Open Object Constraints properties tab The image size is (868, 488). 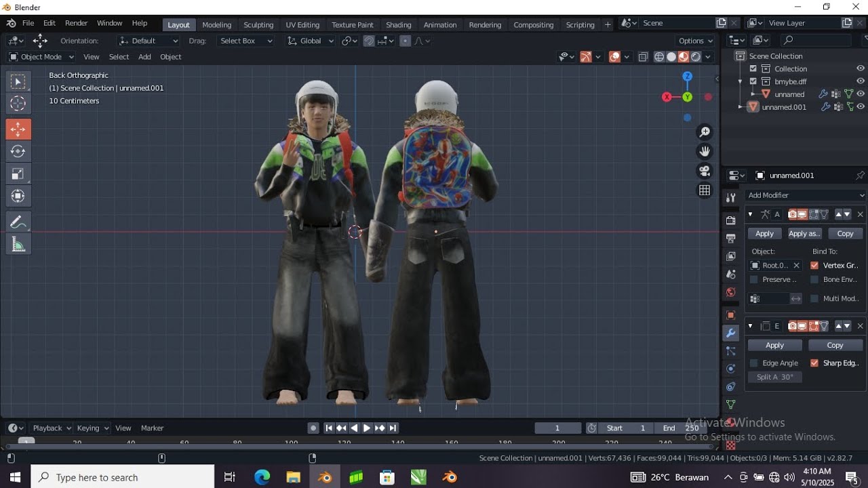click(731, 387)
